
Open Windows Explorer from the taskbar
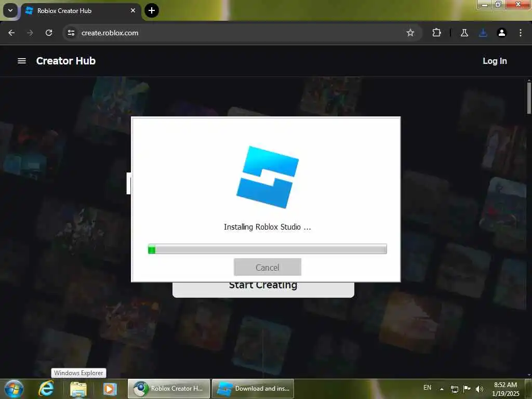point(78,389)
